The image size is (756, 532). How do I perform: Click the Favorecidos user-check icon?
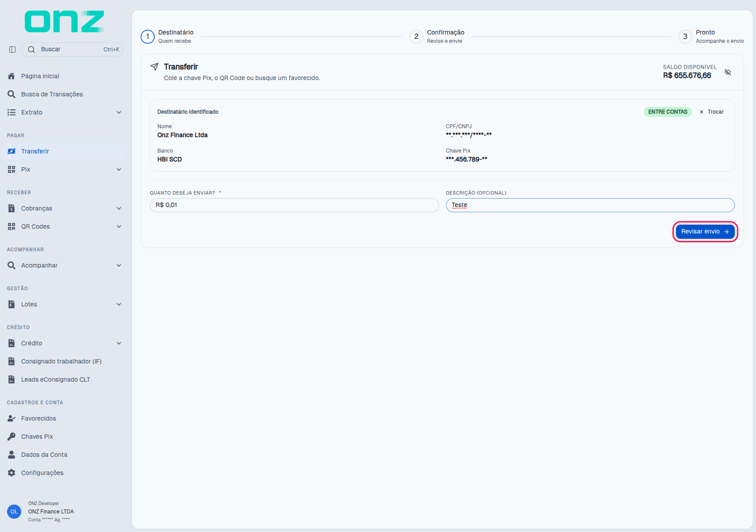pos(11,418)
